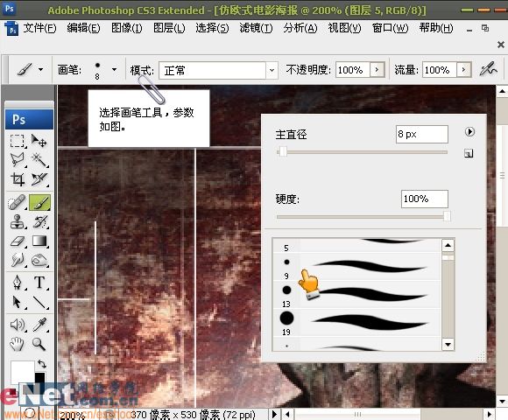Click canvas vertical scrollbar up arrow
Image resolution: width=508 pixels, height=420 pixels.
coord(502,91)
